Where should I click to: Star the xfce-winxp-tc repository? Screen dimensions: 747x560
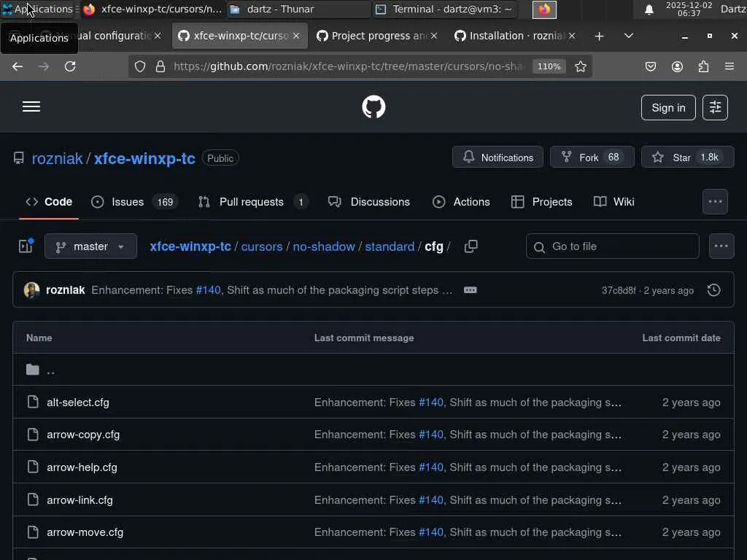pos(687,157)
